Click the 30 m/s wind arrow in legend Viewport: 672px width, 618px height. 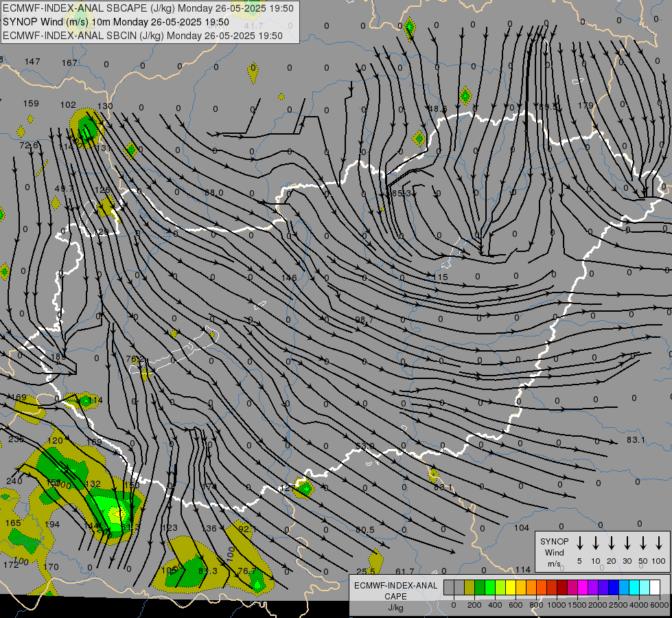(627, 543)
